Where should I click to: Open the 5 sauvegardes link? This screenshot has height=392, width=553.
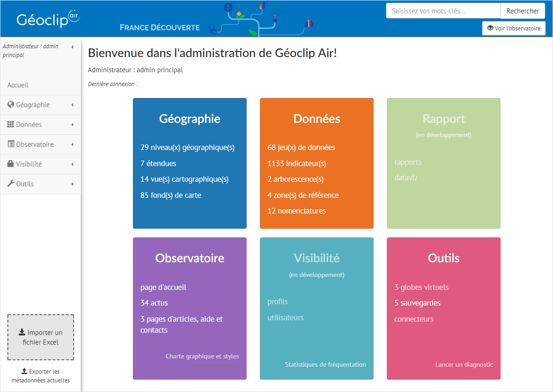pyautogui.click(x=417, y=303)
